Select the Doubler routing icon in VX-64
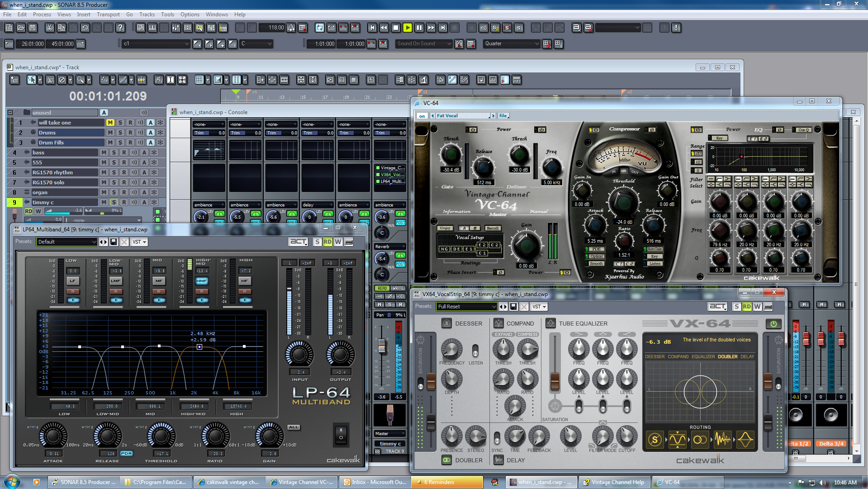Image resolution: width=868 pixels, height=489 pixels. [700, 439]
